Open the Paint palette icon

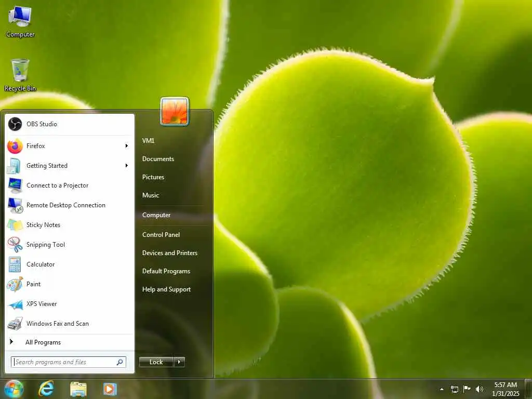(15, 284)
